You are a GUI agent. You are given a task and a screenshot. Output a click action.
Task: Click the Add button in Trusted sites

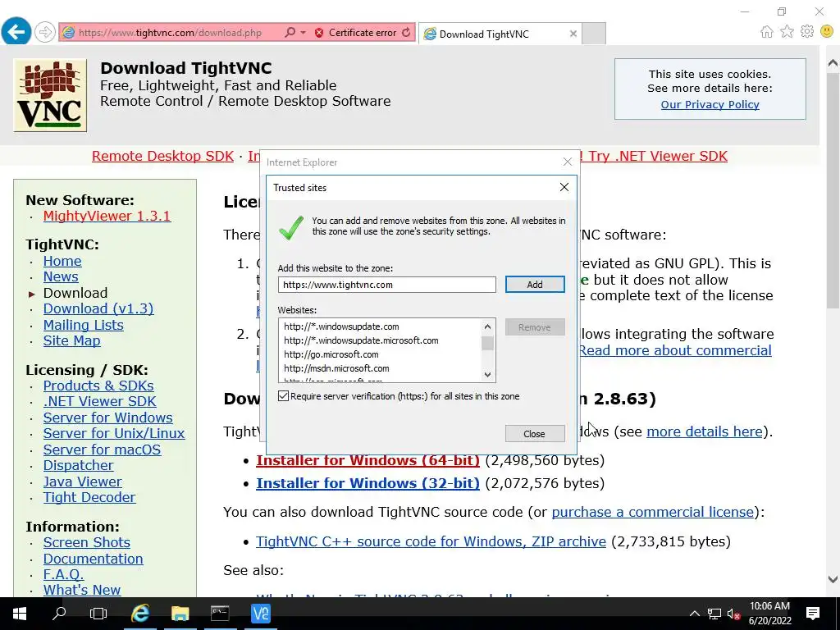535,285
